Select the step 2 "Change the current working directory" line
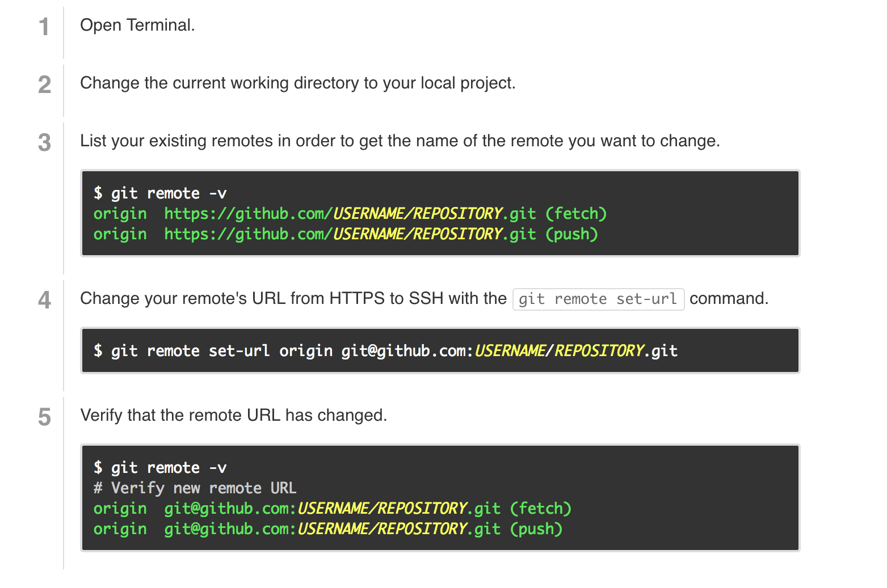887x588 pixels. click(x=298, y=83)
